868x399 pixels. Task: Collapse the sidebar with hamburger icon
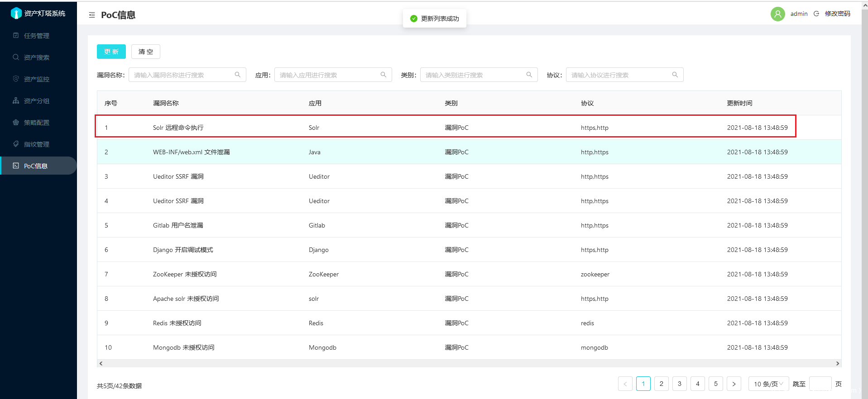(x=92, y=15)
